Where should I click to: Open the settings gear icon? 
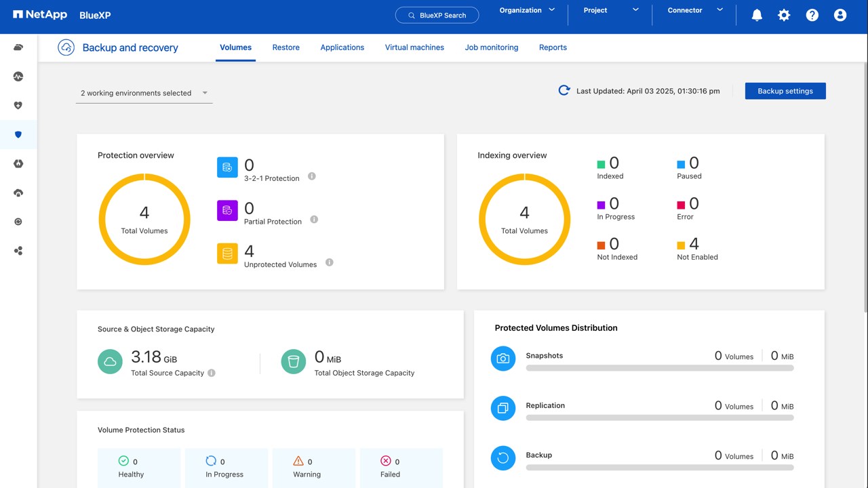coord(784,15)
